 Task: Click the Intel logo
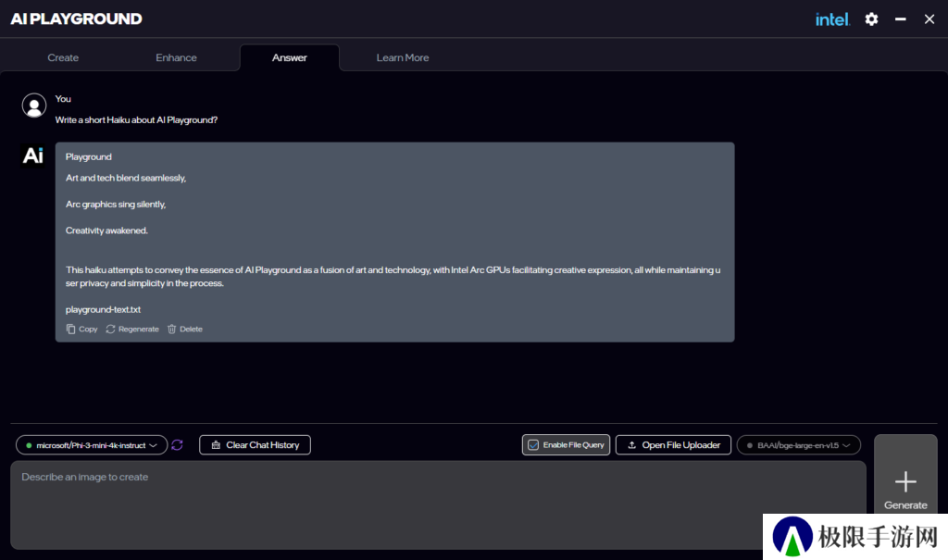point(832,19)
